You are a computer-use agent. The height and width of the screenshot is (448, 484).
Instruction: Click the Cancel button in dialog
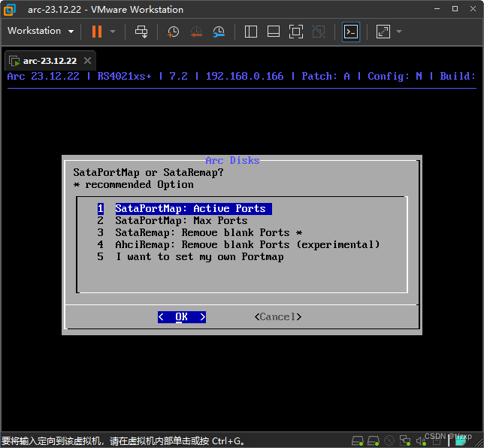click(x=278, y=317)
